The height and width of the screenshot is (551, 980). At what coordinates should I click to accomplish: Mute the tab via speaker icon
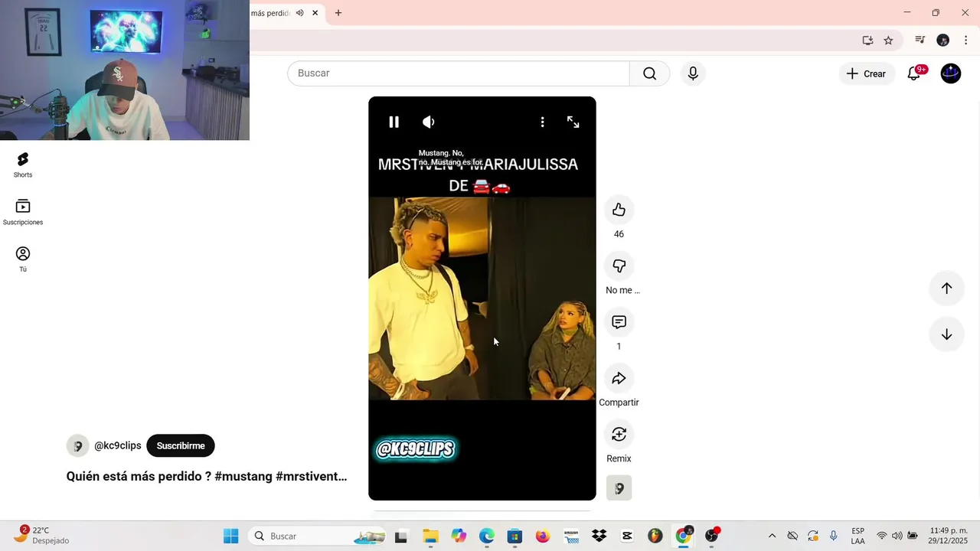pos(300,13)
